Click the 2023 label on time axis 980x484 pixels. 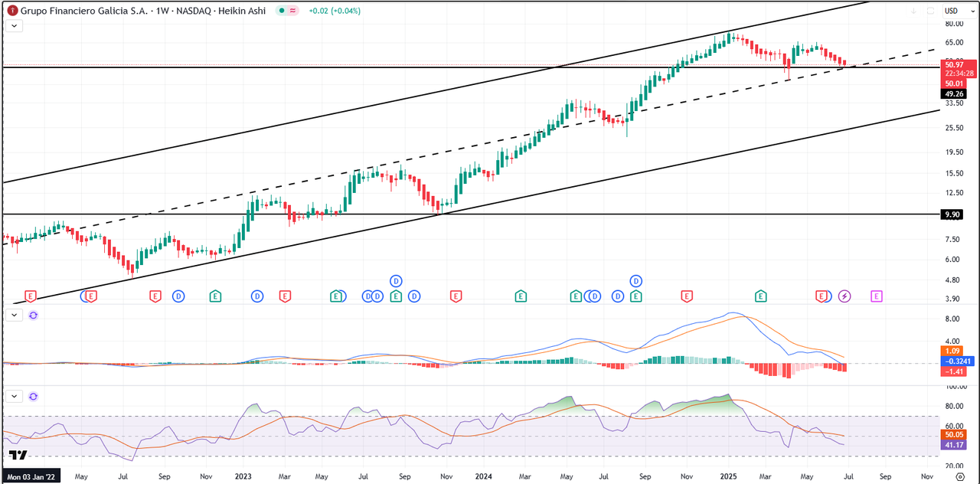(243, 476)
